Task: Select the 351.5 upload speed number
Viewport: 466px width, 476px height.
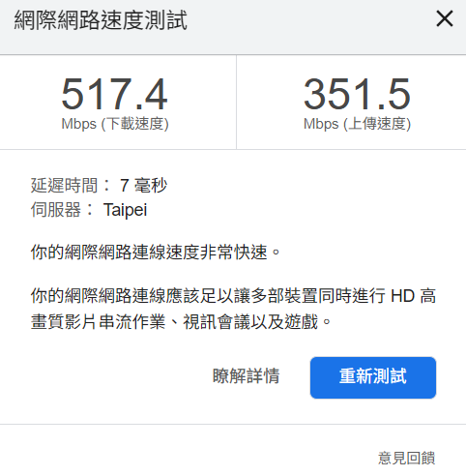Action: tap(357, 94)
